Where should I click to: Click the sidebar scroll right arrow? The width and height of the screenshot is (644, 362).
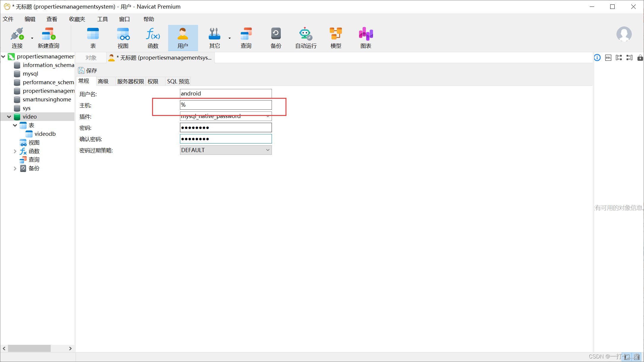[x=70, y=348]
